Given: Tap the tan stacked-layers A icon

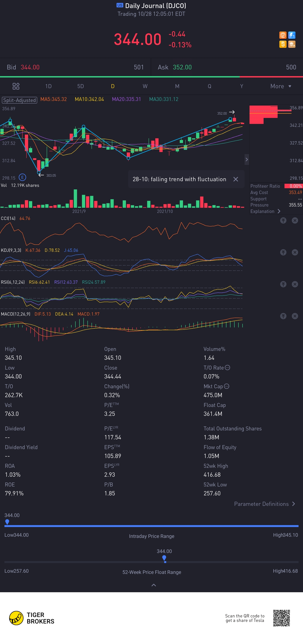Looking at the screenshot, I should pyautogui.click(x=292, y=44).
